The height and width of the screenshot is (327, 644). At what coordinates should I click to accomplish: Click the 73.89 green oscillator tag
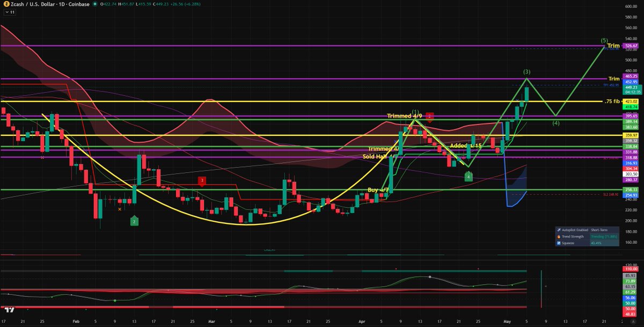pos(631,281)
